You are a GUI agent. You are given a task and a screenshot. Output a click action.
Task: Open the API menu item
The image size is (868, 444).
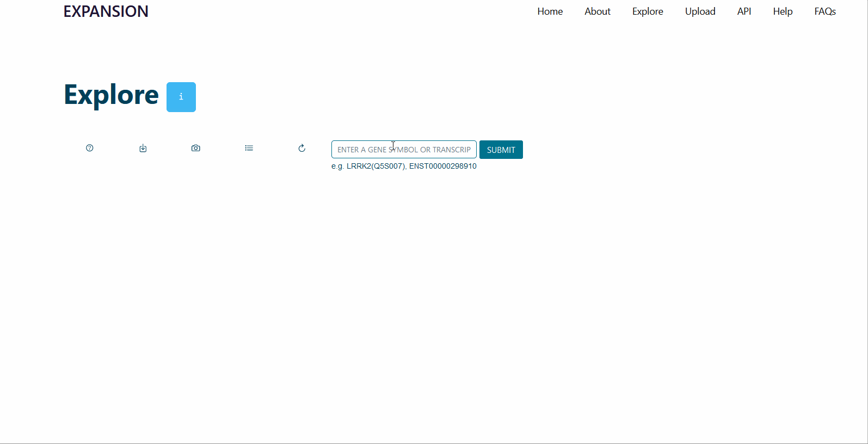coord(744,11)
